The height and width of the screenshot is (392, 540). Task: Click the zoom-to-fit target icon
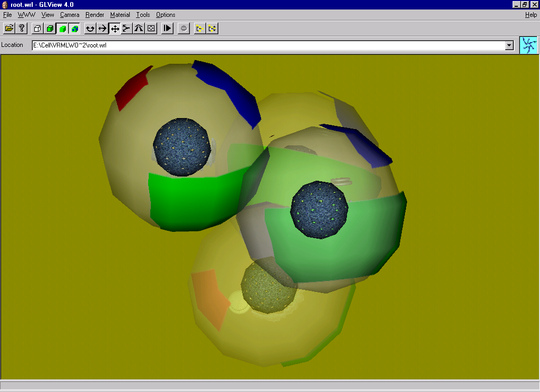151,28
